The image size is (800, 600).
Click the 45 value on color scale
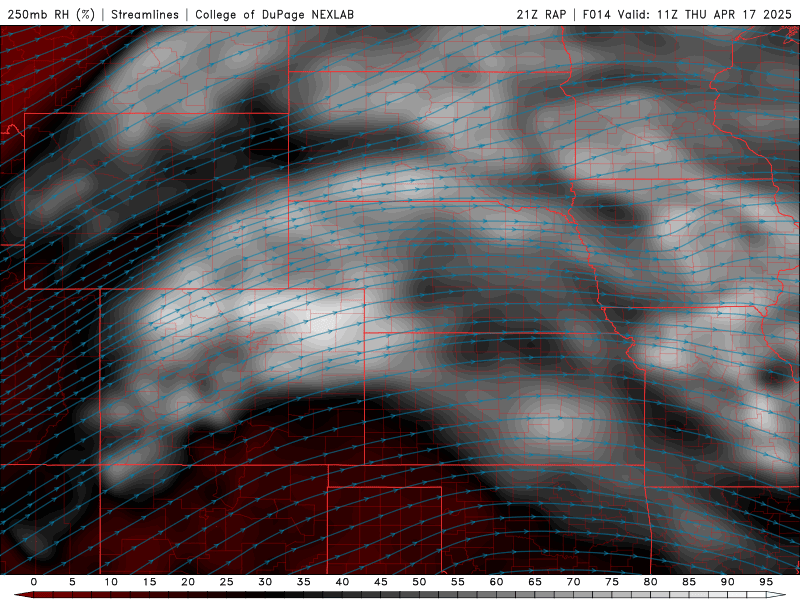coord(381,582)
